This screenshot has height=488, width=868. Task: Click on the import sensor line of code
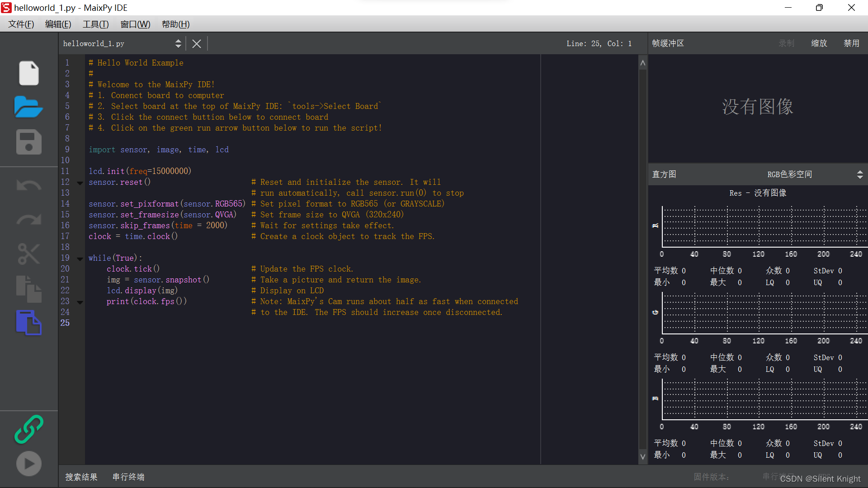click(159, 150)
